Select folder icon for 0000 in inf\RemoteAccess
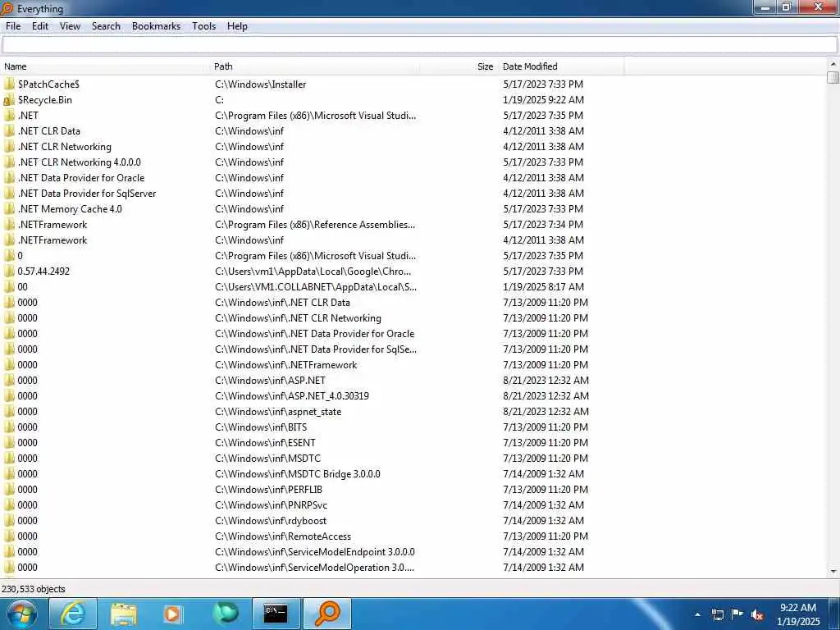The width and height of the screenshot is (840, 630). click(x=9, y=536)
